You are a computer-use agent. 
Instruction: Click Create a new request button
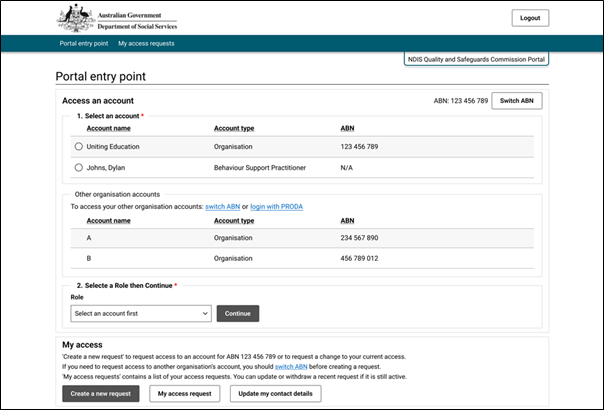click(x=101, y=393)
